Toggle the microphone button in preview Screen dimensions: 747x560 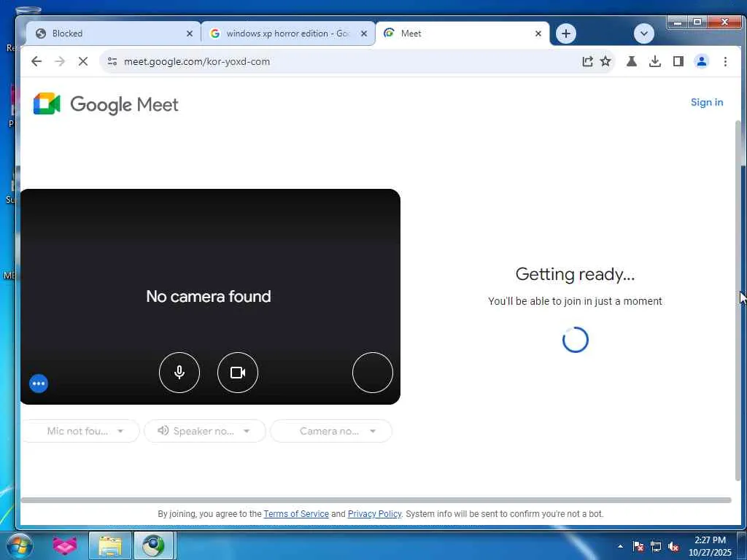click(x=179, y=373)
